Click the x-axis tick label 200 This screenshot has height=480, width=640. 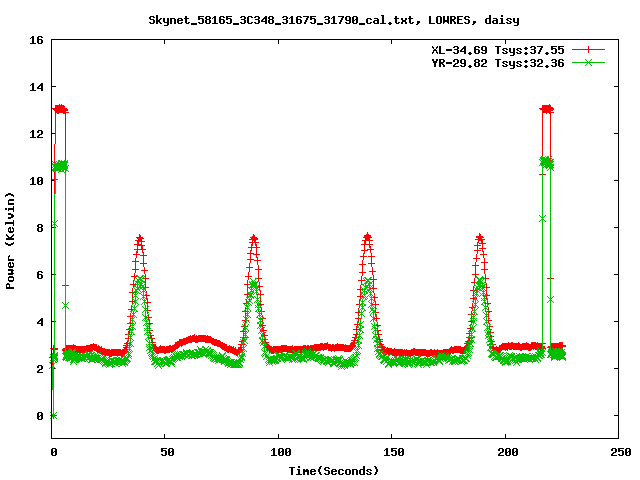pyautogui.click(x=507, y=452)
